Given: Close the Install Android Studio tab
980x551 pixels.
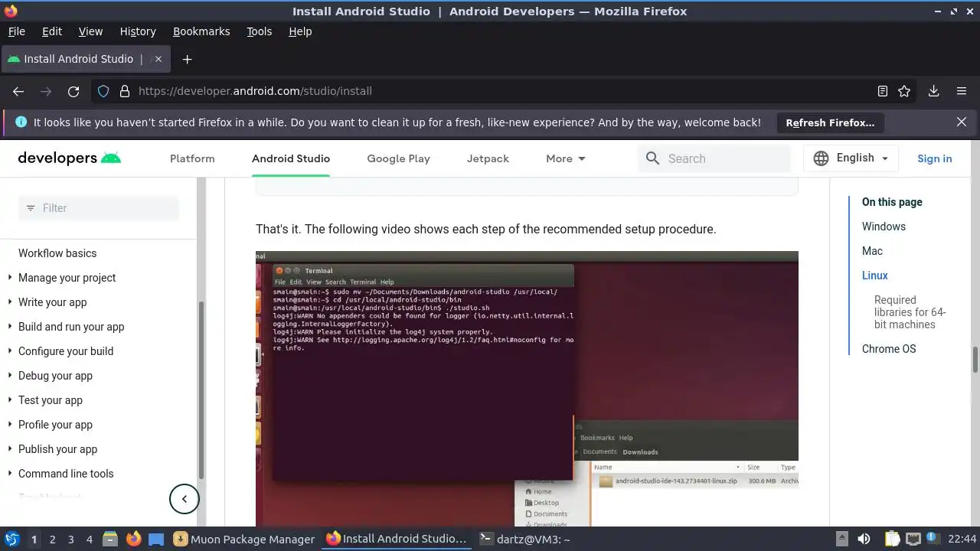Looking at the screenshot, I should click(x=158, y=59).
